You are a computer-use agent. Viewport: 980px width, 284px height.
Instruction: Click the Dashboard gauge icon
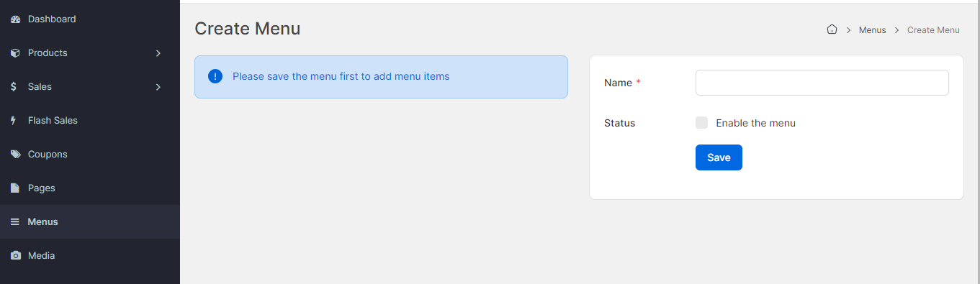tap(15, 19)
